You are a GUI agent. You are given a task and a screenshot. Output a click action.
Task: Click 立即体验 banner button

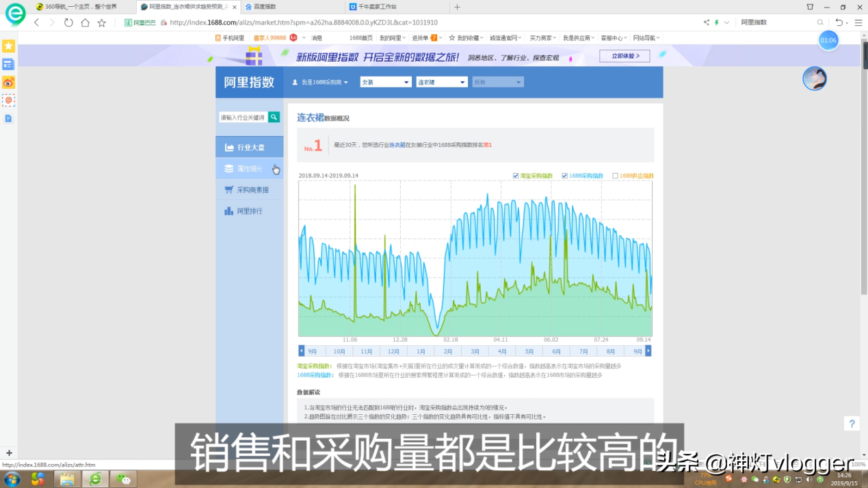tap(624, 56)
